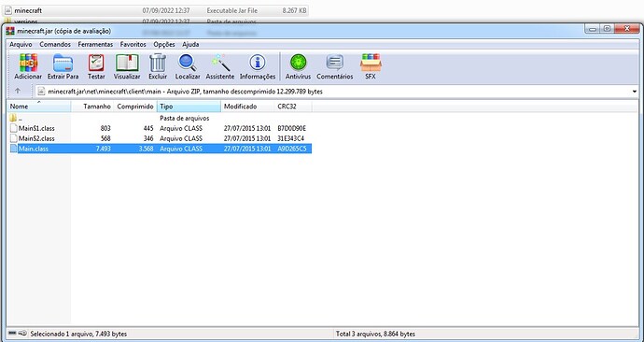Expand the address path dropdown arrow

(635, 92)
